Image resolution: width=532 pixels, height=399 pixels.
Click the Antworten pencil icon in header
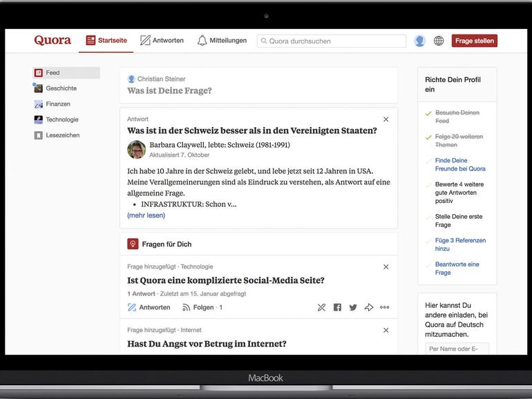click(x=145, y=40)
